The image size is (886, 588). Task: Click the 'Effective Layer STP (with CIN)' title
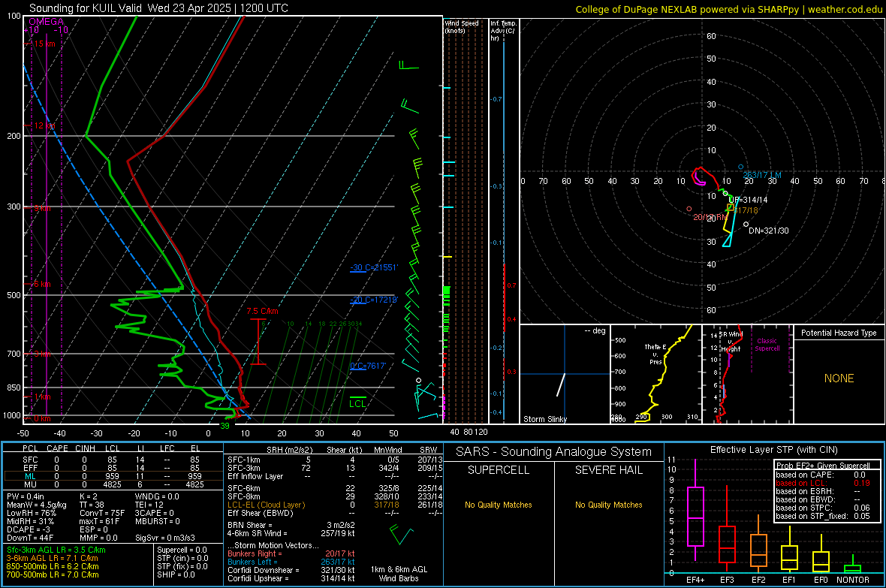(x=773, y=450)
